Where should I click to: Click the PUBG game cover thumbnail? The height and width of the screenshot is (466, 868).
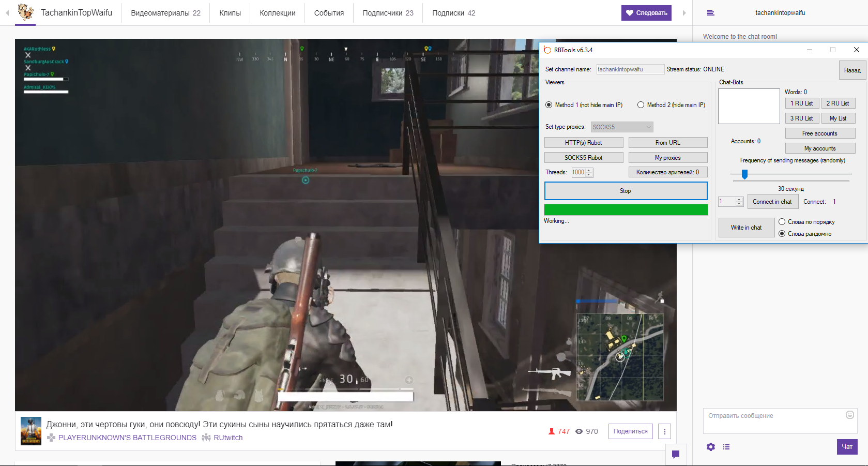31,431
